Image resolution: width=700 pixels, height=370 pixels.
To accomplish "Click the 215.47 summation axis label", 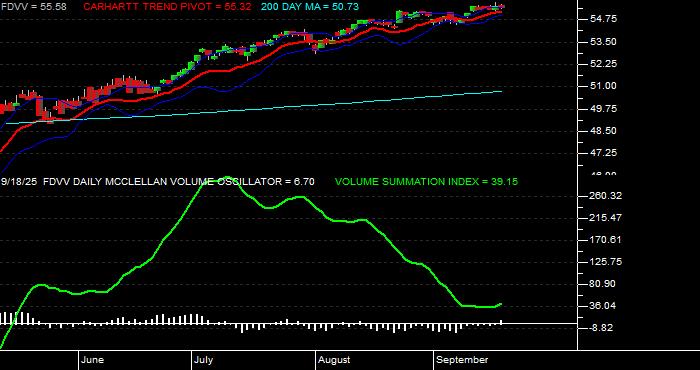I will pos(605,218).
